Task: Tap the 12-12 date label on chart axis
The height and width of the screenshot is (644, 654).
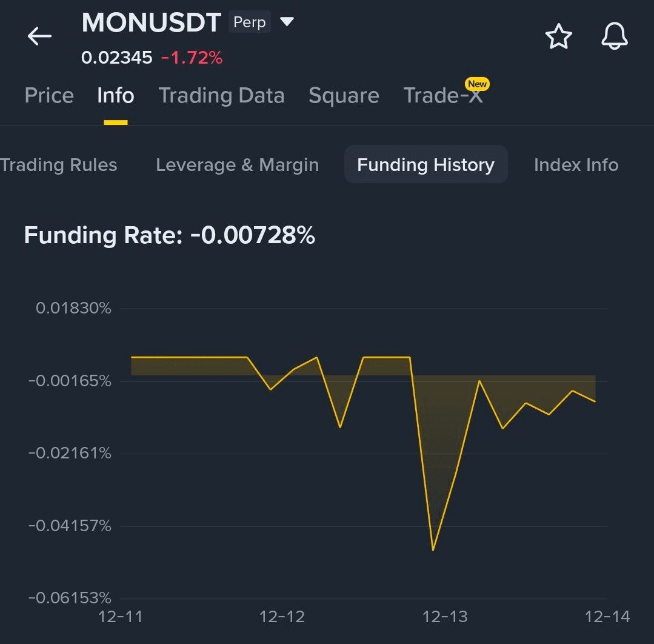Action: [282, 617]
